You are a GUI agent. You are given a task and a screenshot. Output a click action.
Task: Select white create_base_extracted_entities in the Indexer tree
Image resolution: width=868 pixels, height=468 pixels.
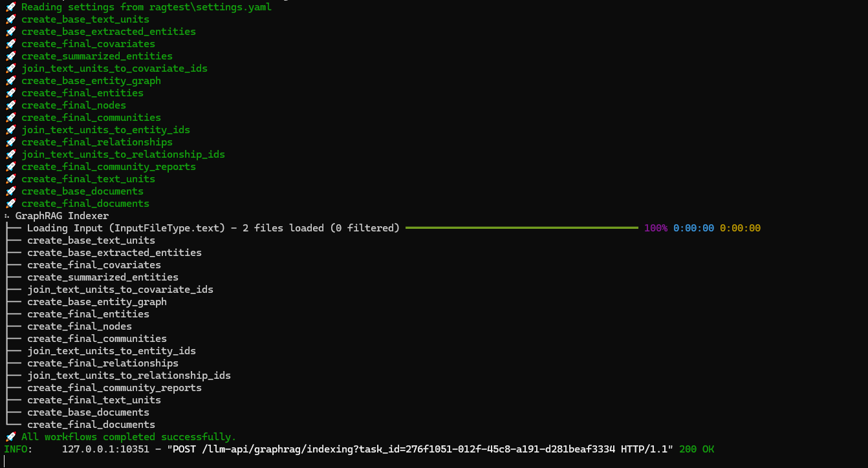pyautogui.click(x=114, y=253)
